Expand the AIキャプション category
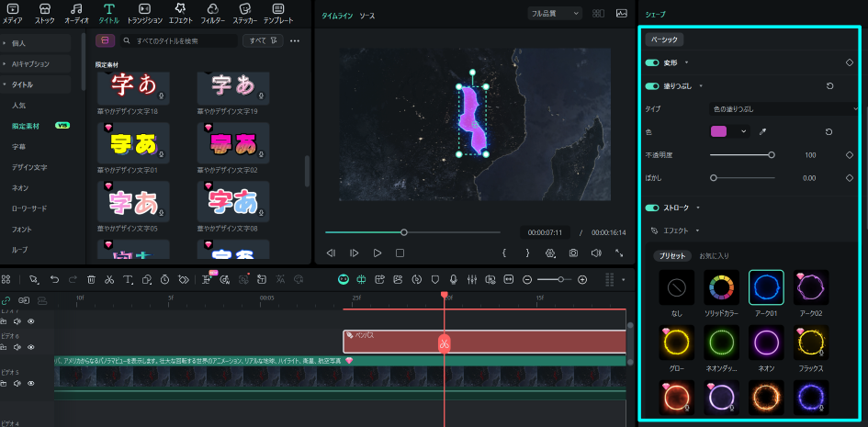868x427 pixels. click(36, 63)
